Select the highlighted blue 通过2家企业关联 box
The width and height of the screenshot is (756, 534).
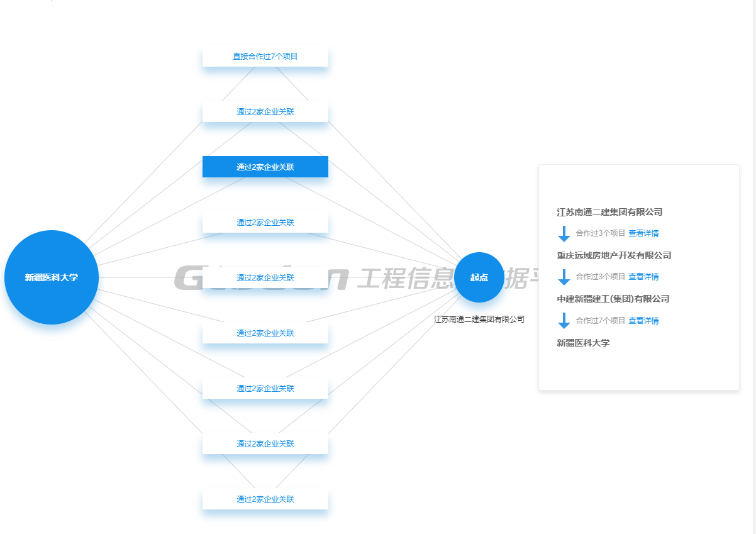(x=265, y=167)
